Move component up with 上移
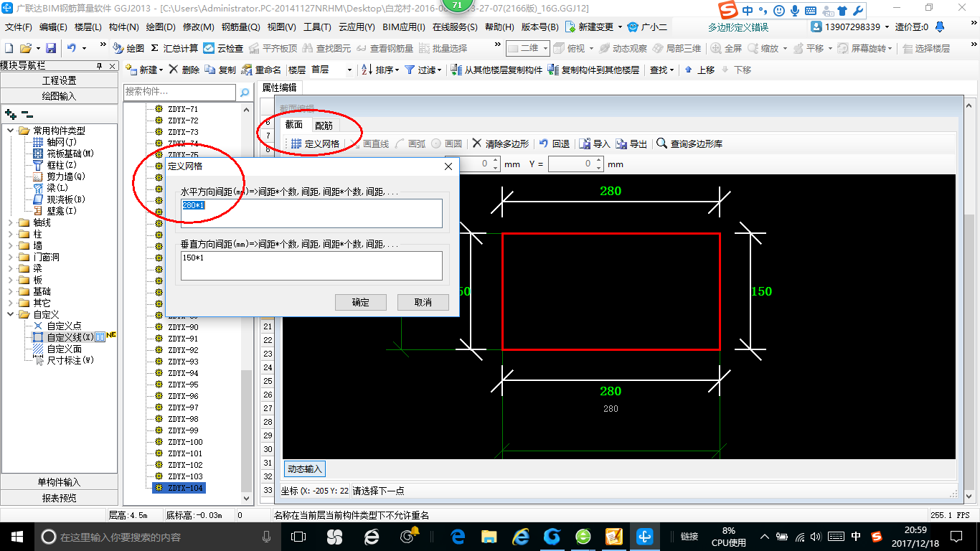The width and height of the screenshot is (980, 551). point(699,70)
